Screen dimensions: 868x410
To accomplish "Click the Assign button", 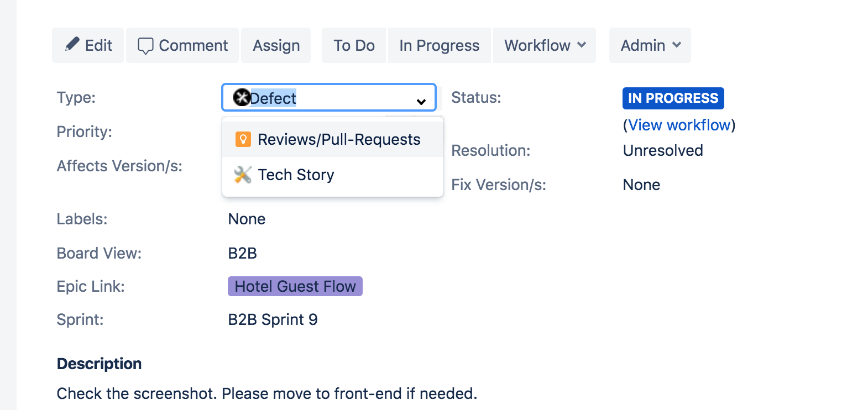I will point(276,45).
